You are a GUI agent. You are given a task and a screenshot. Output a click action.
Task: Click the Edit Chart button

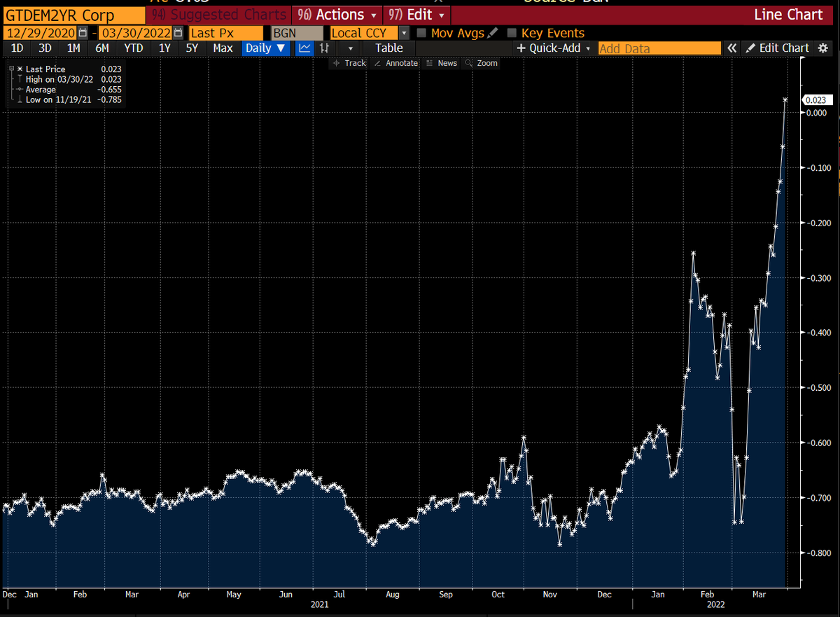778,48
